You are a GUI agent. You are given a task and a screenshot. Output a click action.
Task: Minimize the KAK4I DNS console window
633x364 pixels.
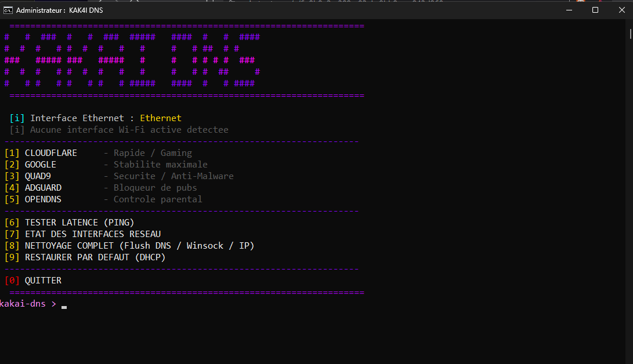click(569, 10)
